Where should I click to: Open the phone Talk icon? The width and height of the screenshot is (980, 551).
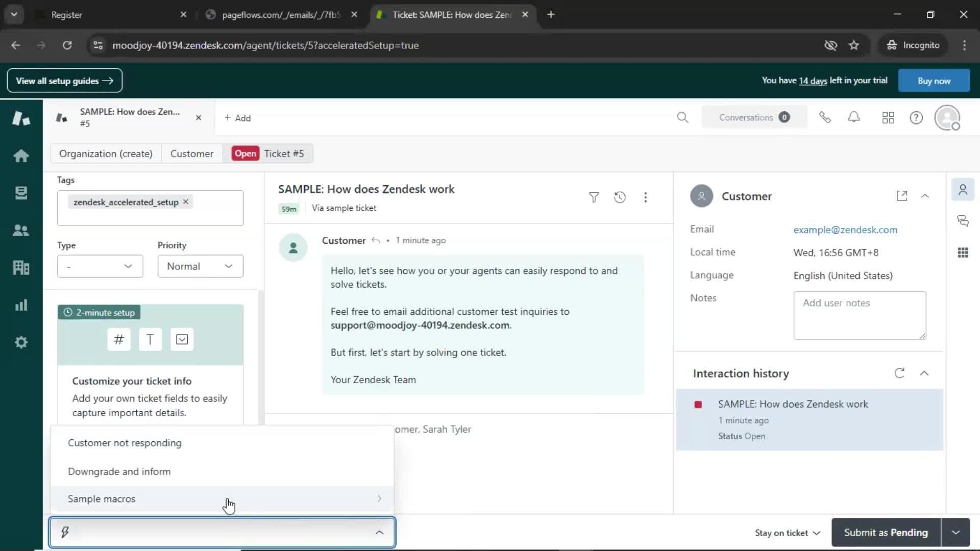(x=825, y=118)
